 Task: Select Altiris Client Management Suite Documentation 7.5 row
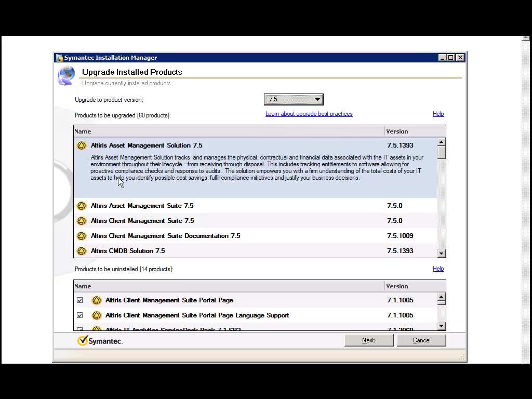[x=256, y=236]
